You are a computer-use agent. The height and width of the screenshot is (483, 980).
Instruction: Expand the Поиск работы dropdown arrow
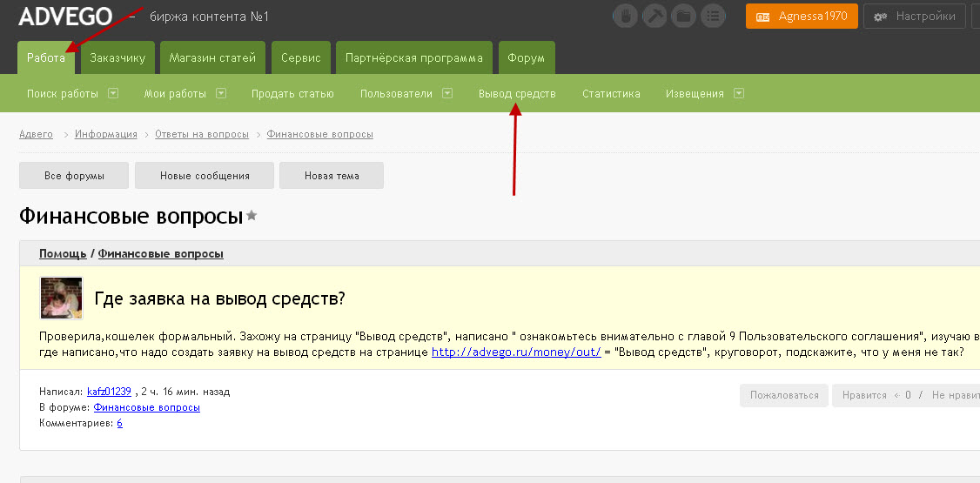coord(113,93)
